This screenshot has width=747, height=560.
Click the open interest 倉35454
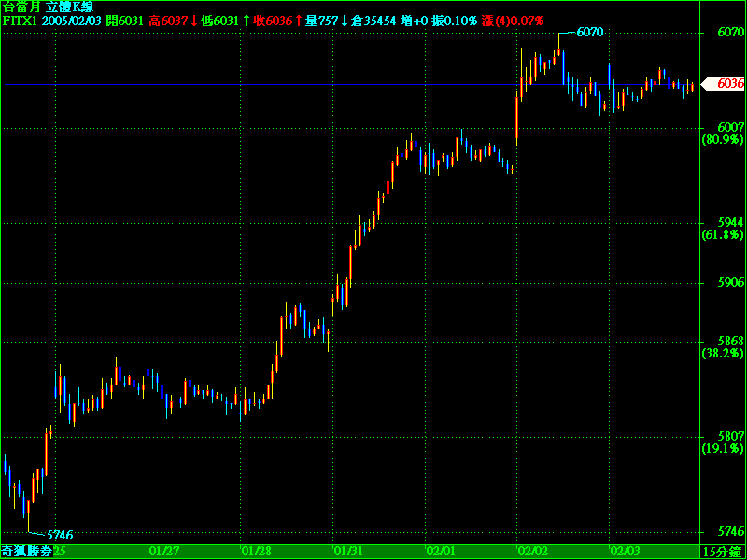pos(373,21)
